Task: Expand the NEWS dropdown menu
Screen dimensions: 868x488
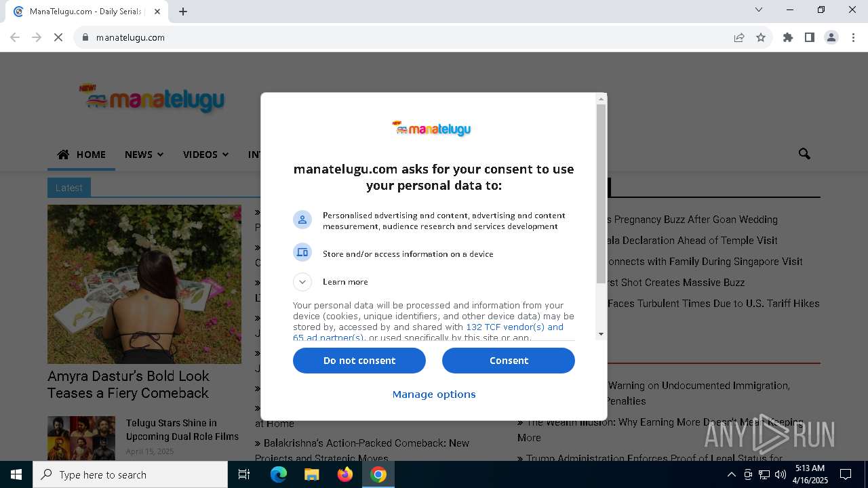Action: [144, 155]
